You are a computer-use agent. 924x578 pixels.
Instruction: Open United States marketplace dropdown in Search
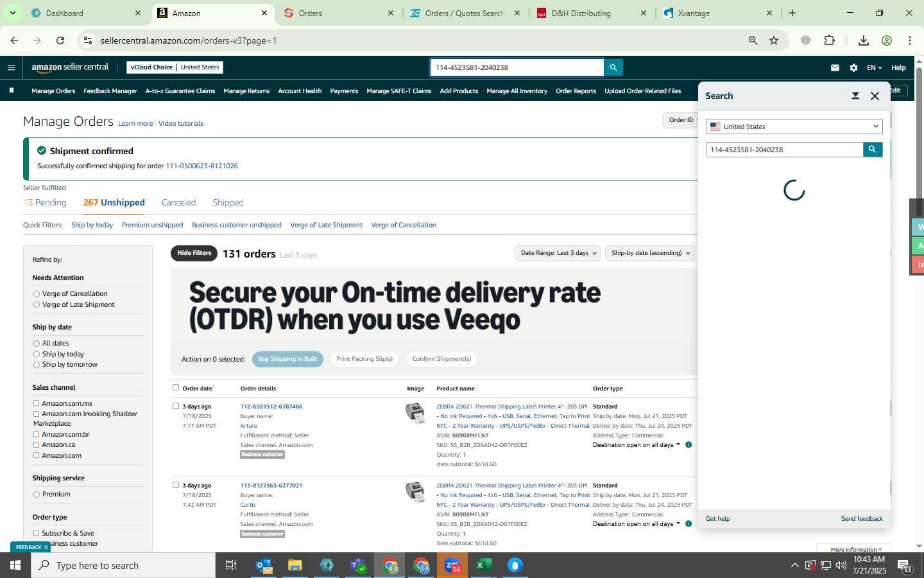(x=794, y=127)
